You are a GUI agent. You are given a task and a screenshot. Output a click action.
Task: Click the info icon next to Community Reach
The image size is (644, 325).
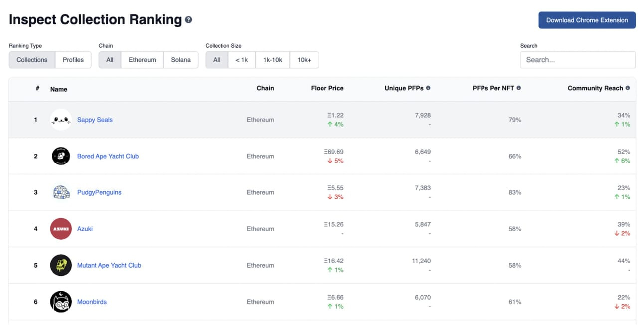628,88
